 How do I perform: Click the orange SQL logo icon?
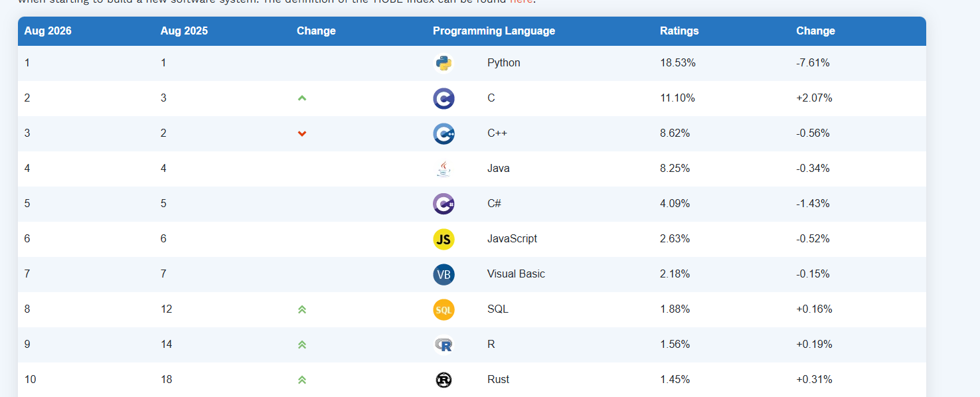(444, 309)
